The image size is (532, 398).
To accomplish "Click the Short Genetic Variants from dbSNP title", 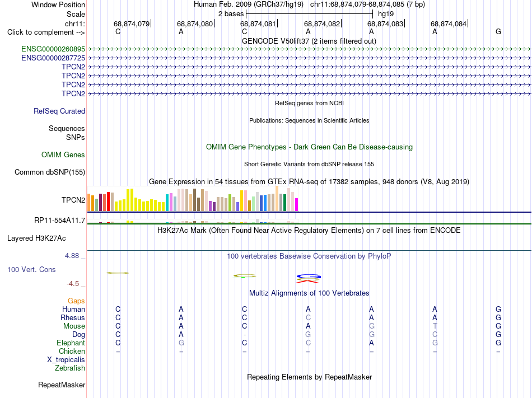I will (x=309, y=164).
